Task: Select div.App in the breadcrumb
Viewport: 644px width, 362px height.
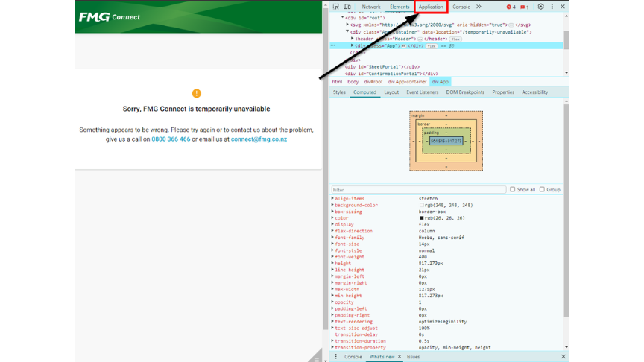Action: (x=441, y=82)
